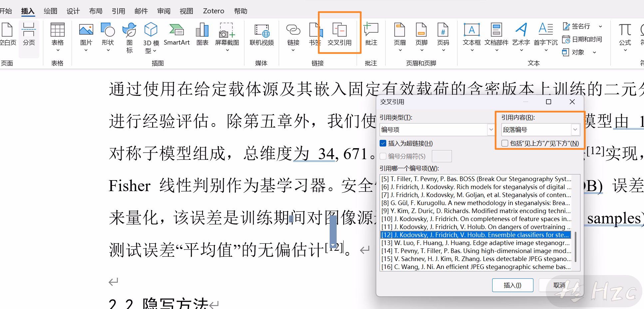Open the 形状 shapes gallery
644x309 pixels.
[x=108, y=37]
